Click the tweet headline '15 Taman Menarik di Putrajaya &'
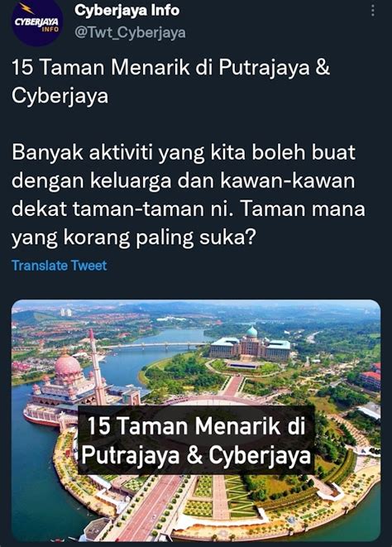Viewport: 392px width, 547px height. click(x=171, y=67)
